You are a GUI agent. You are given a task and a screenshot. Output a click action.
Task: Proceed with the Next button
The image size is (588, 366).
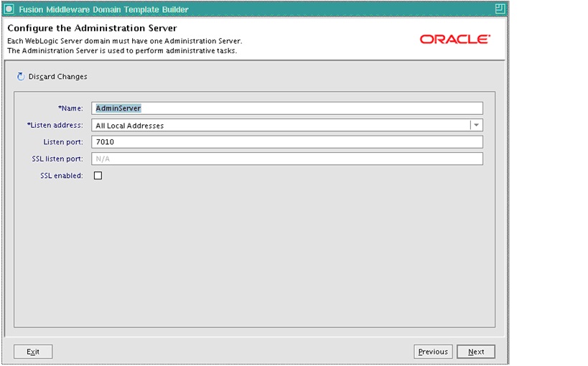(x=476, y=352)
